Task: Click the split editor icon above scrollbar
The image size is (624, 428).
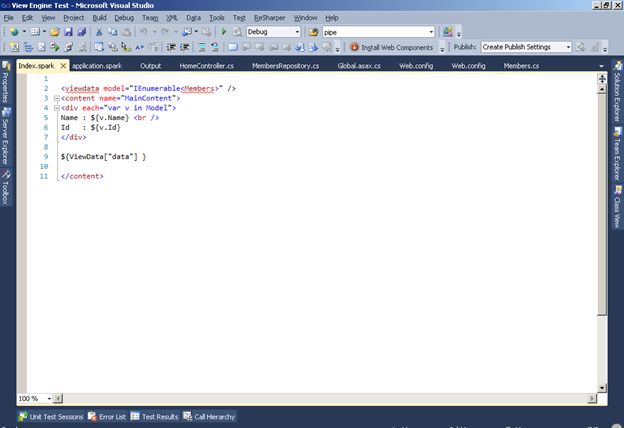Action: click(x=602, y=79)
